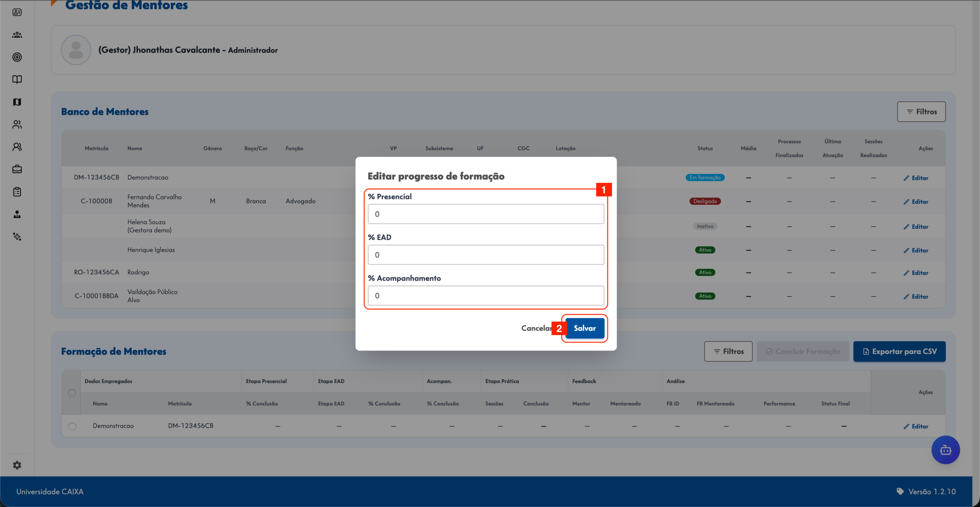Viewport: 980px width, 507px height.
Task: Open settings gear in sidebar
Action: (x=17, y=465)
